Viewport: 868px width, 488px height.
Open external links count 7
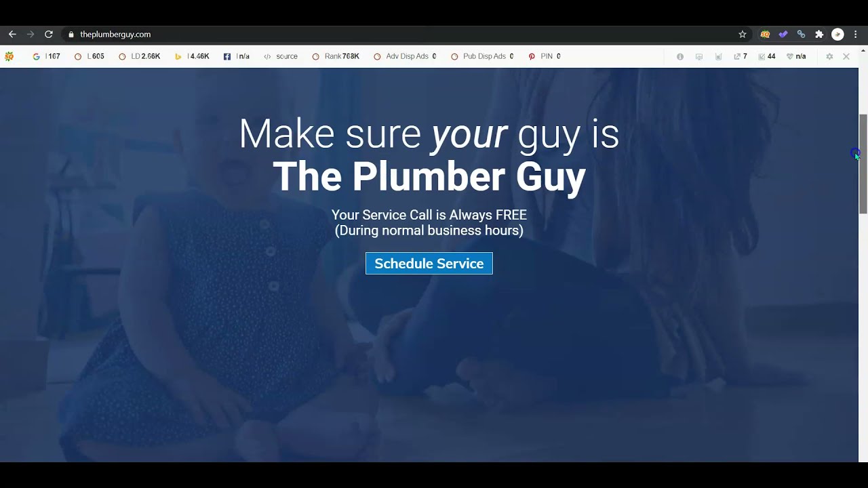(741, 56)
